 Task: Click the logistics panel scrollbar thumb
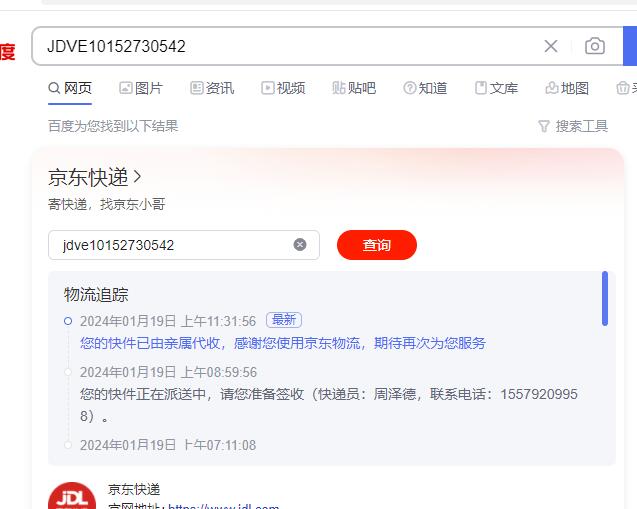coord(605,299)
